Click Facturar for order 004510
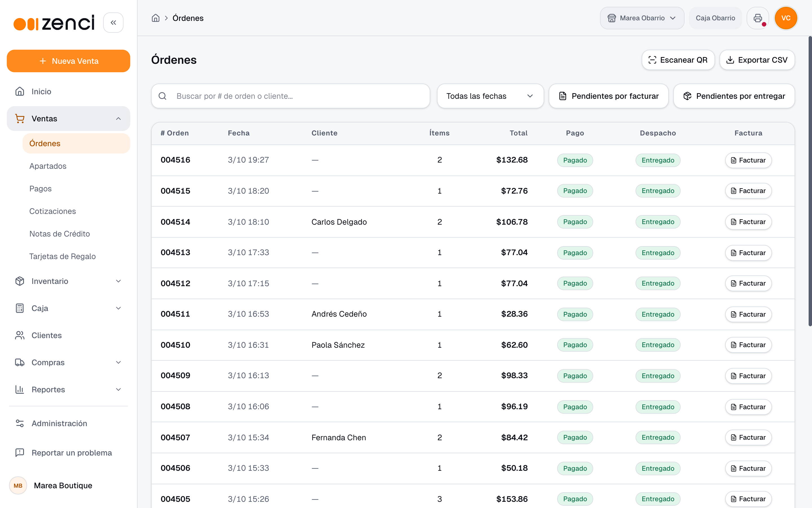 point(748,345)
